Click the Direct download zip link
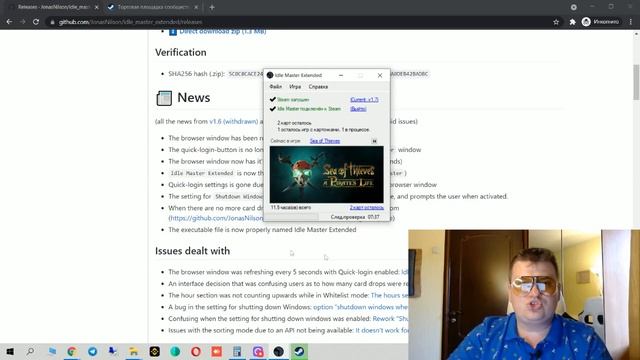The height and width of the screenshot is (360, 640). [222, 31]
